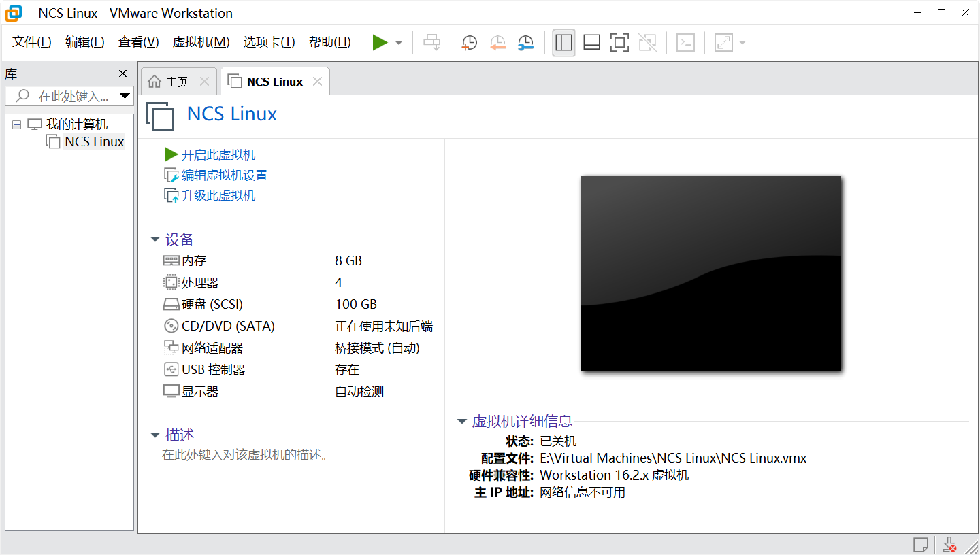Collapse the 虚拟机详细信息 section

tap(462, 422)
